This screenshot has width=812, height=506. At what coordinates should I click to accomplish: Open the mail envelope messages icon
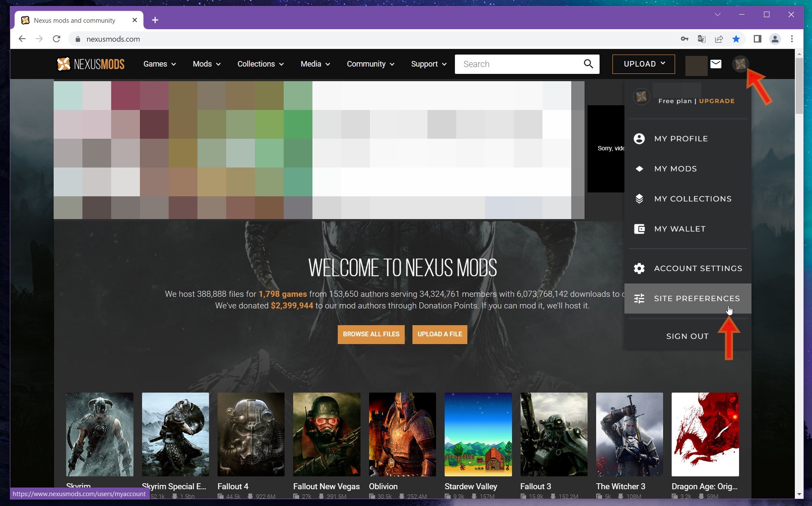click(716, 64)
